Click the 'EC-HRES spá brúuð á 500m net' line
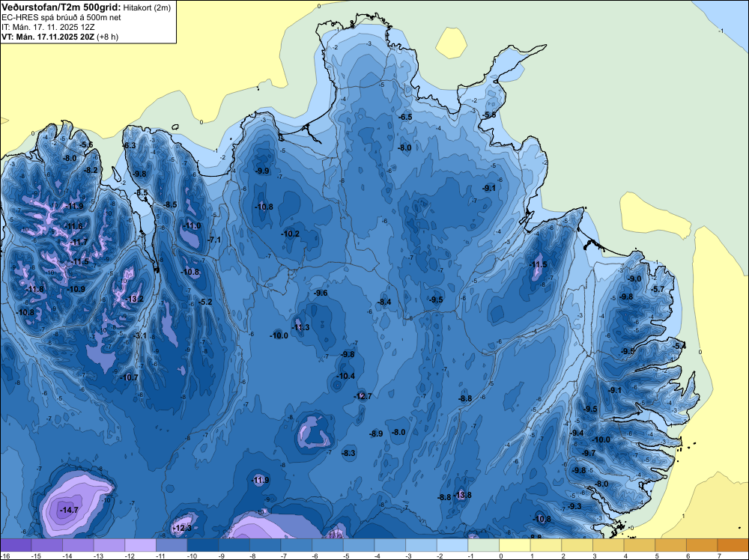749x560 pixels. [61, 18]
